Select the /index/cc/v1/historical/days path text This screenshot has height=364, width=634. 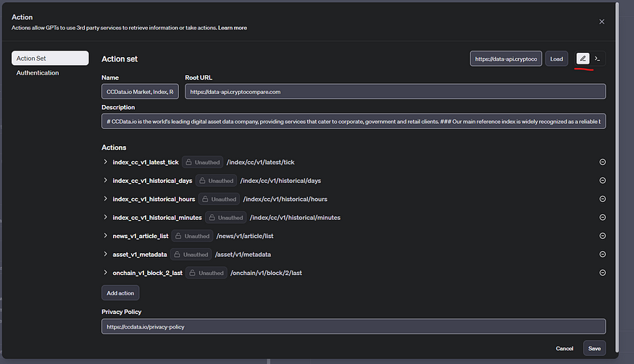point(280,181)
